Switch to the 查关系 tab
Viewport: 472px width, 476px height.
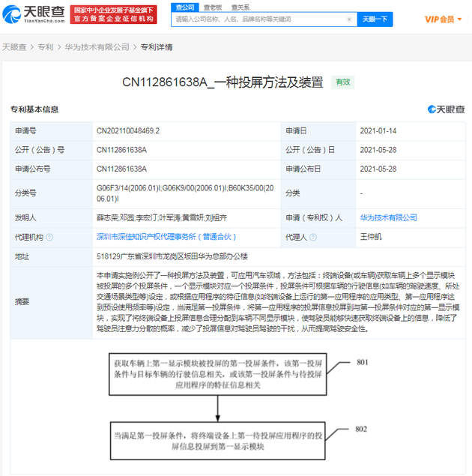coord(240,7)
